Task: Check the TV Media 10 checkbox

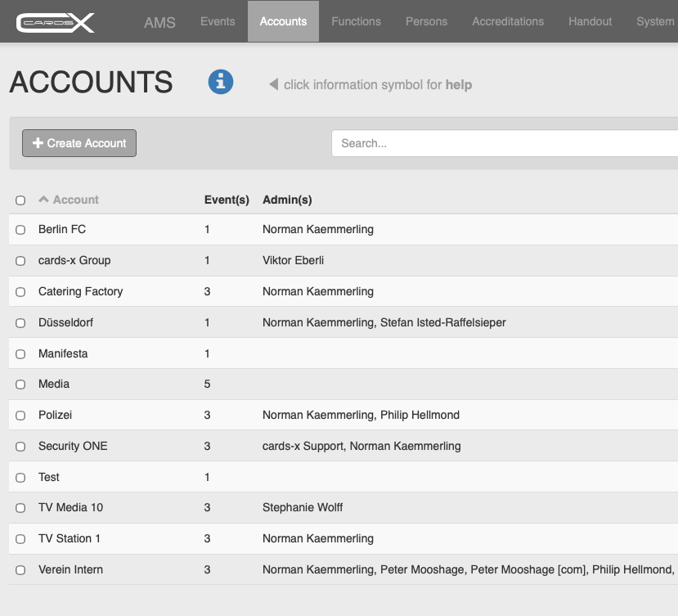Action: coord(20,508)
